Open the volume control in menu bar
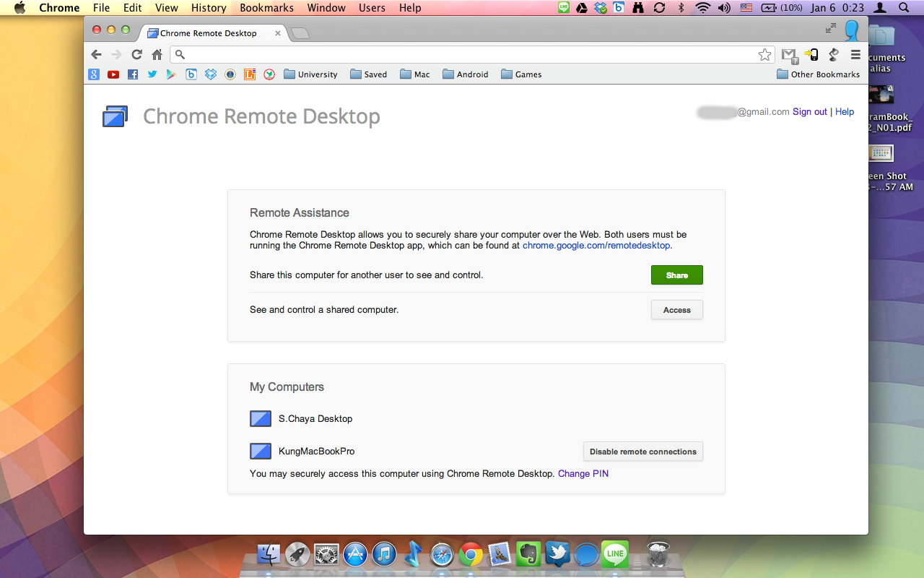 point(724,8)
